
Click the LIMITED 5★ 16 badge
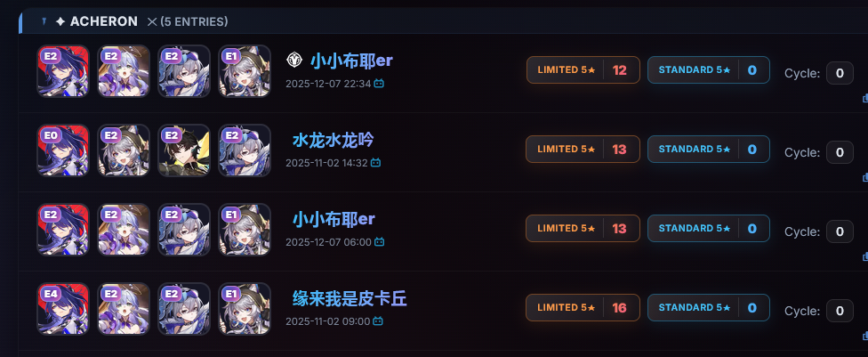(x=583, y=308)
